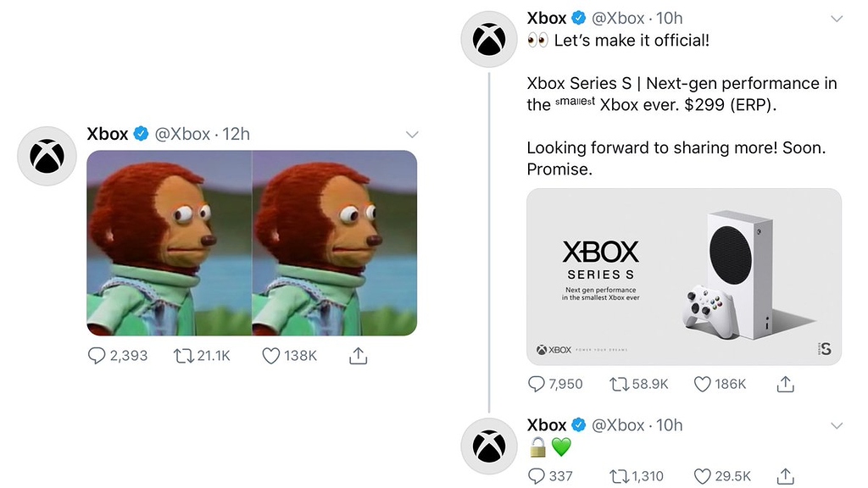Open more options on the monkey tweet
The image size is (868, 488).
pyautogui.click(x=412, y=134)
